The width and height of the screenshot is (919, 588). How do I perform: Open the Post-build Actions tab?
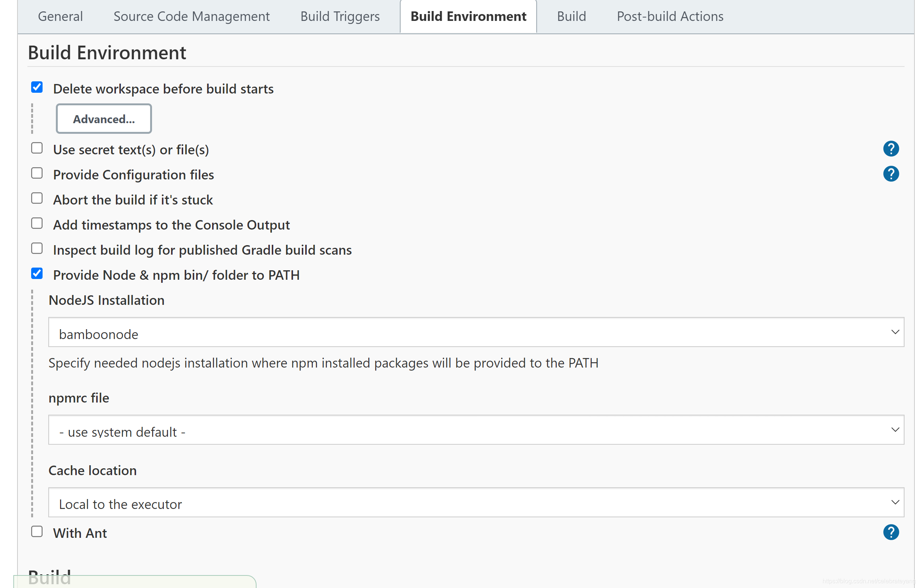(x=669, y=16)
